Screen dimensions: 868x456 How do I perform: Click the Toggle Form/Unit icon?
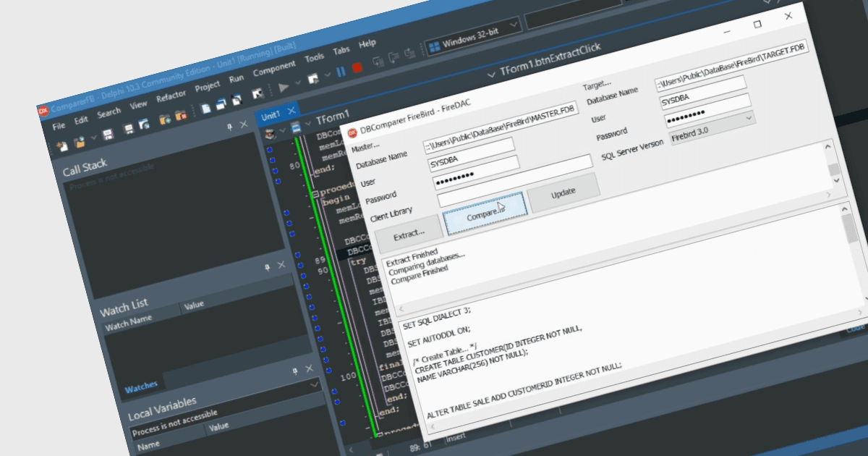pos(237,99)
